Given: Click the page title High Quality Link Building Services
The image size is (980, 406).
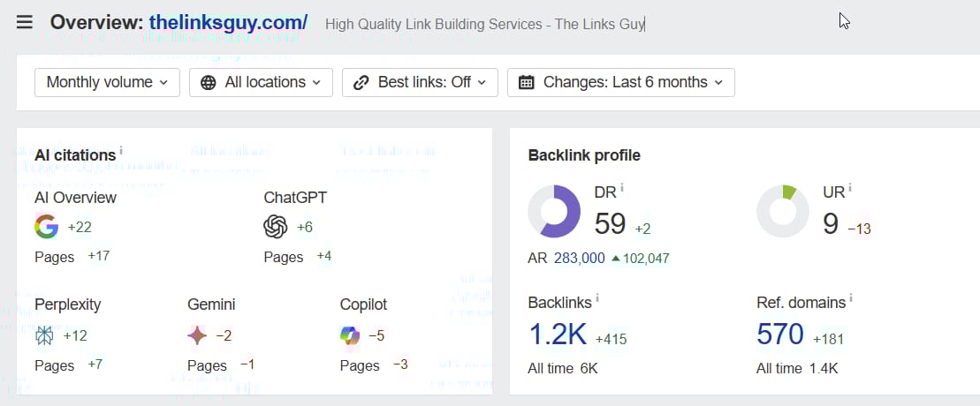Looking at the screenshot, I should pyautogui.click(x=486, y=25).
